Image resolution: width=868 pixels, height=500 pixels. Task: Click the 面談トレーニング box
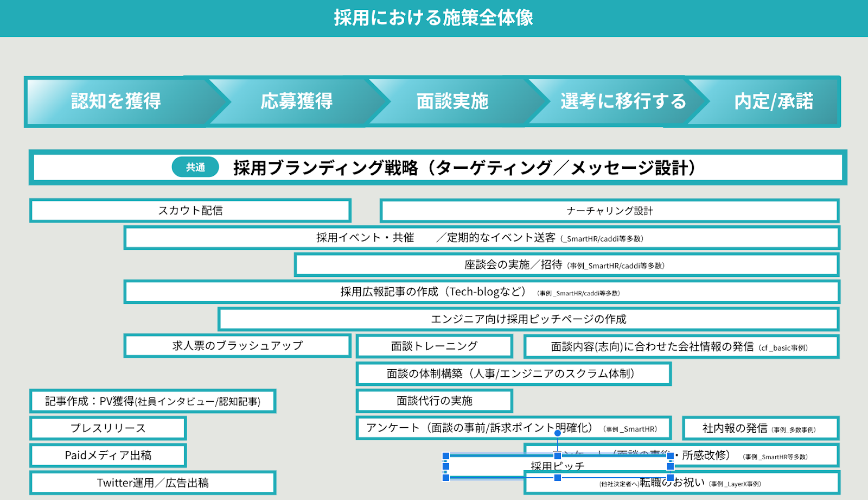tap(435, 346)
